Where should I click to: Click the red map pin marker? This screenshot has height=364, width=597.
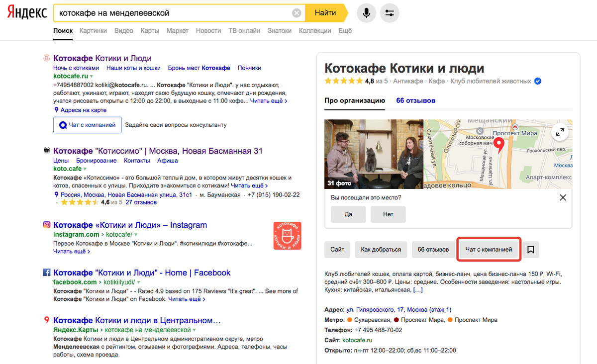tap(498, 145)
